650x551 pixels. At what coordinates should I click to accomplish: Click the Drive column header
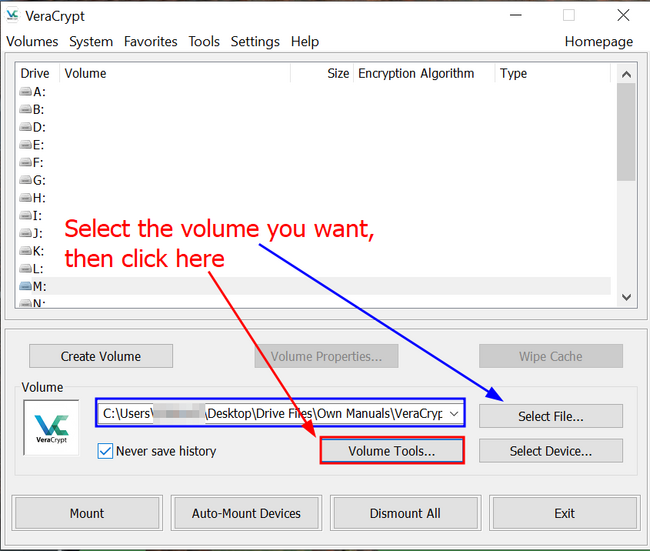tap(37, 73)
